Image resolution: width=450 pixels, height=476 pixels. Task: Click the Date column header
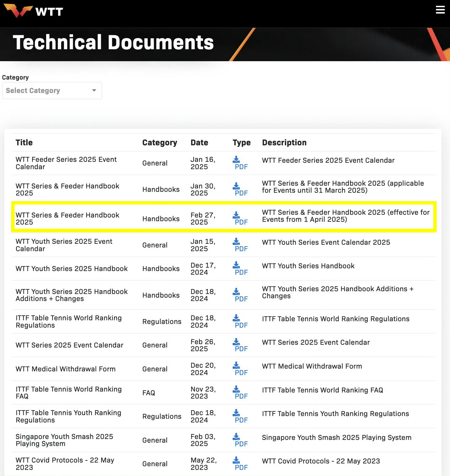pyautogui.click(x=199, y=143)
